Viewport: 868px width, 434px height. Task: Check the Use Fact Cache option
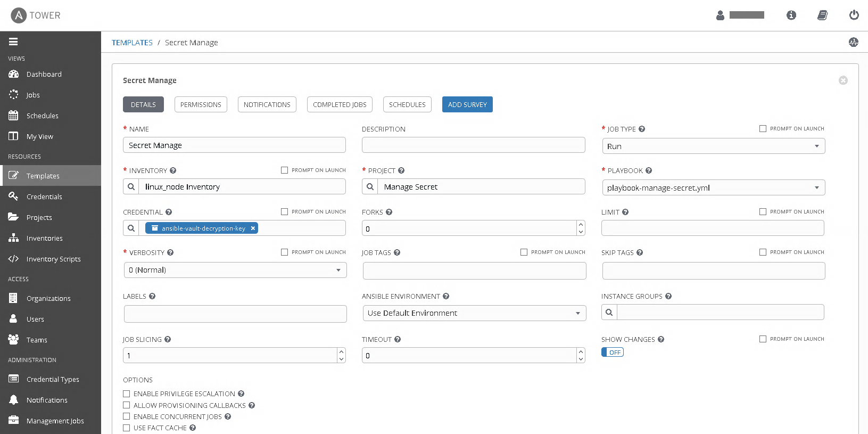point(127,428)
